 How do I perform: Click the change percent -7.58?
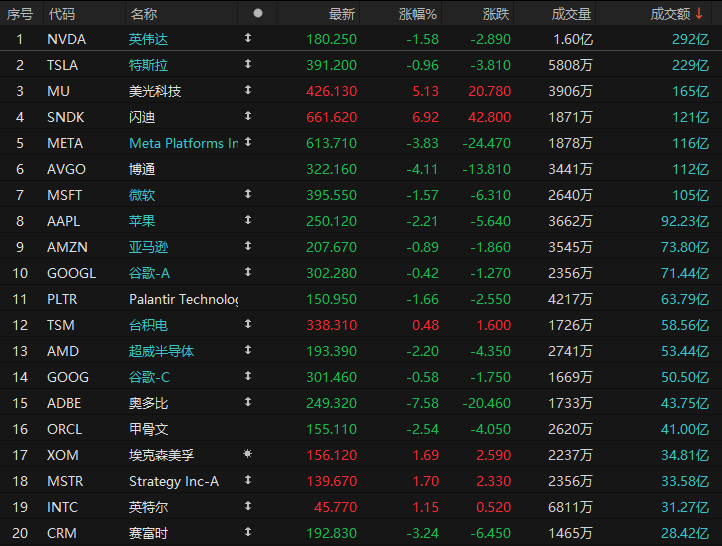423,403
